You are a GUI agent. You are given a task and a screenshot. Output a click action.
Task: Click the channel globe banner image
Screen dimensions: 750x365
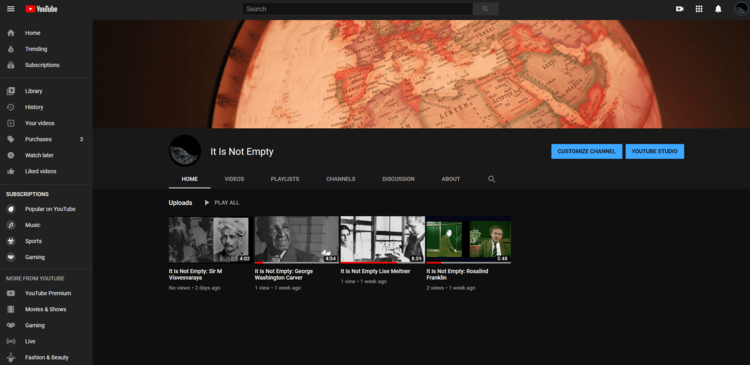coord(421,74)
